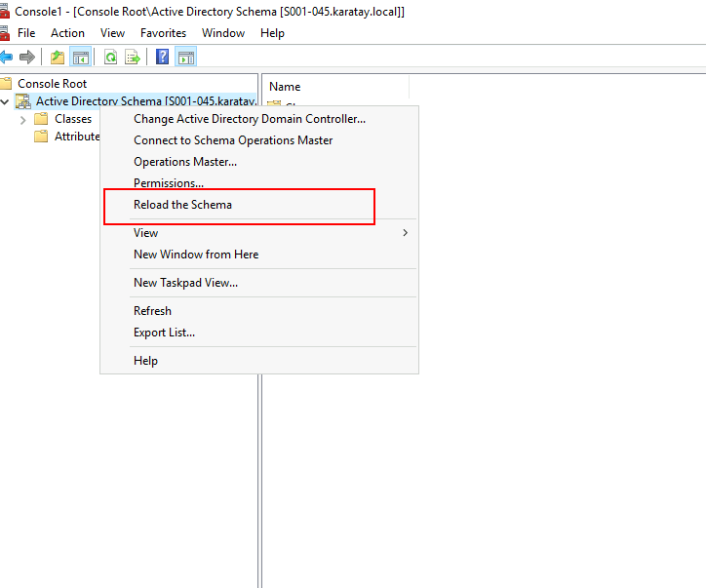
Task: Open the Window menu
Action: pos(223,33)
